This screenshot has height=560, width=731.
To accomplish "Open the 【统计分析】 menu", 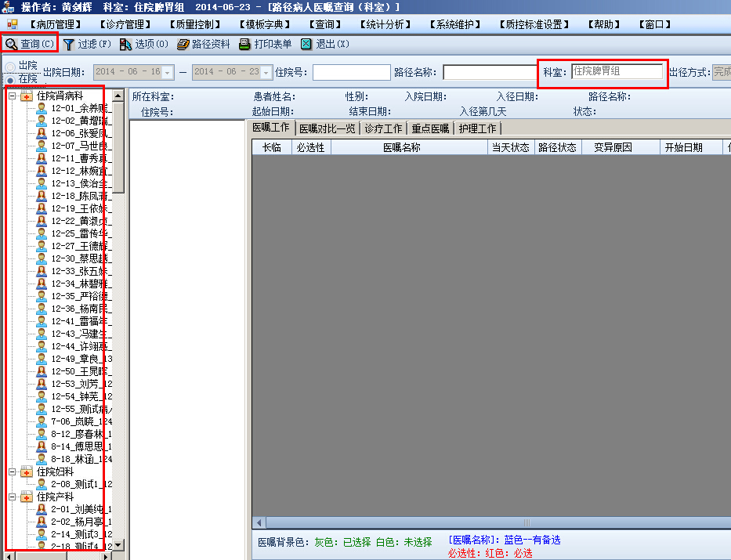I will click(385, 24).
